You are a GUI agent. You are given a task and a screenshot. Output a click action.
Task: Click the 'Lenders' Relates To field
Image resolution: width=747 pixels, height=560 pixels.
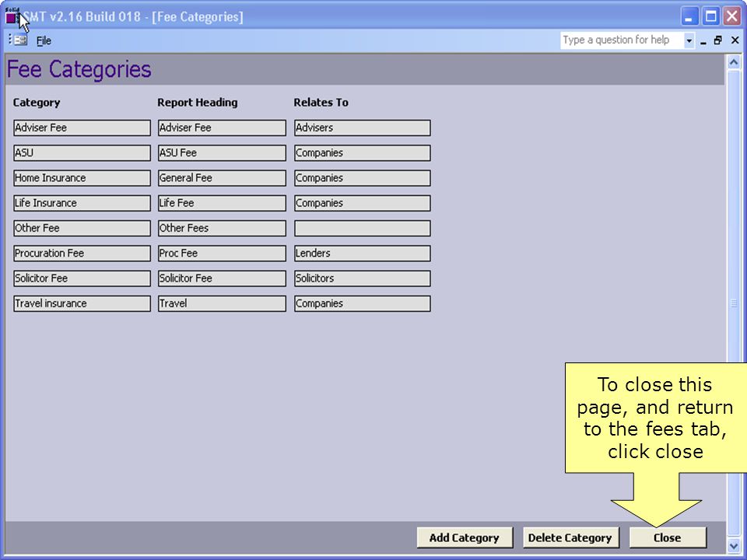(363, 254)
